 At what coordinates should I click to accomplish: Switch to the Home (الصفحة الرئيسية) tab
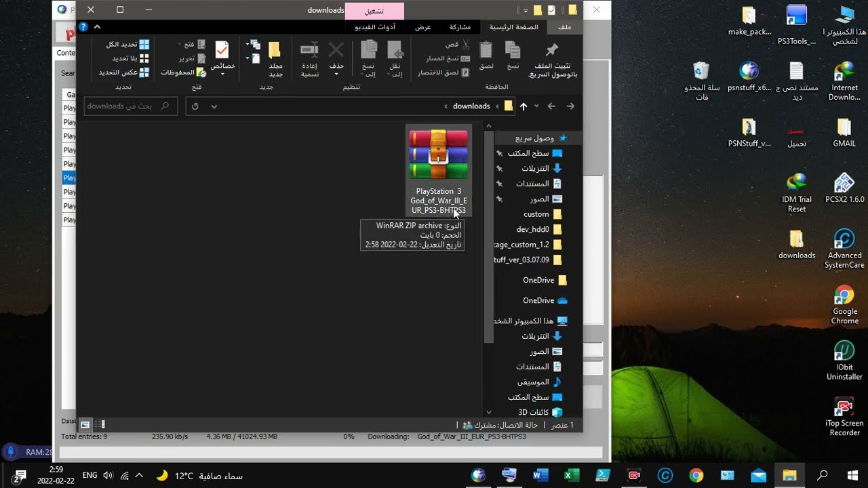coord(514,27)
